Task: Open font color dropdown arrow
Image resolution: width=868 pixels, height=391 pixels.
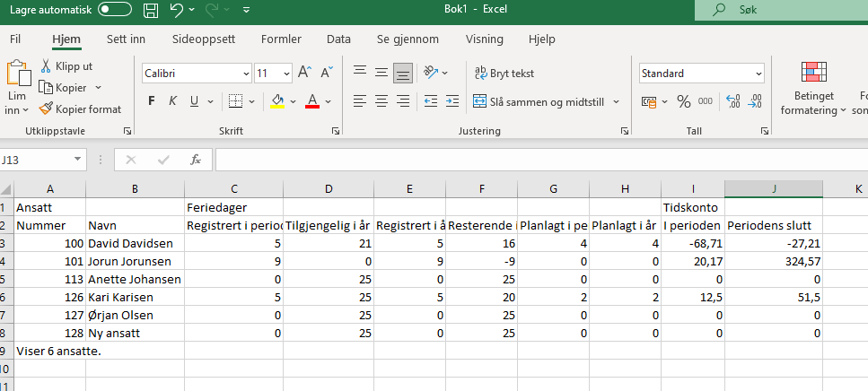Action: coord(328,101)
